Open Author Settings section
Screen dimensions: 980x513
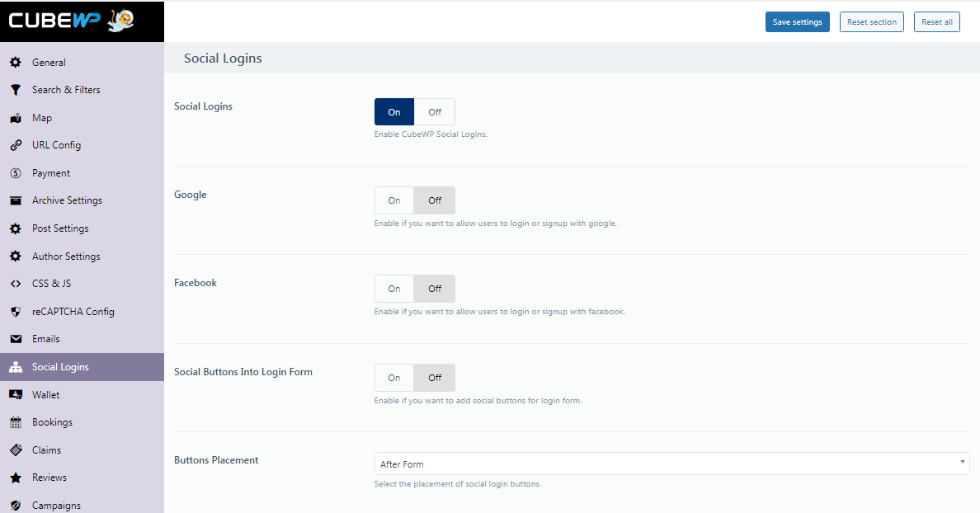(x=82, y=256)
